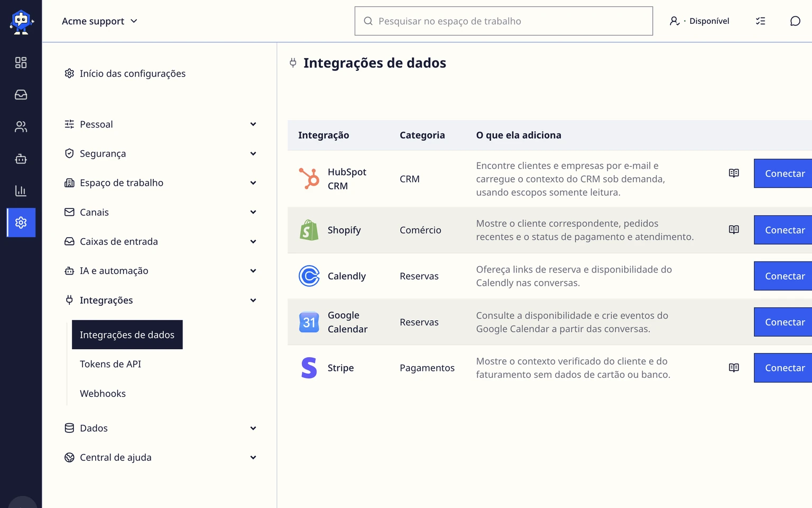
Task: Connect the Stripe integration
Action: pyautogui.click(x=783, y=368)
